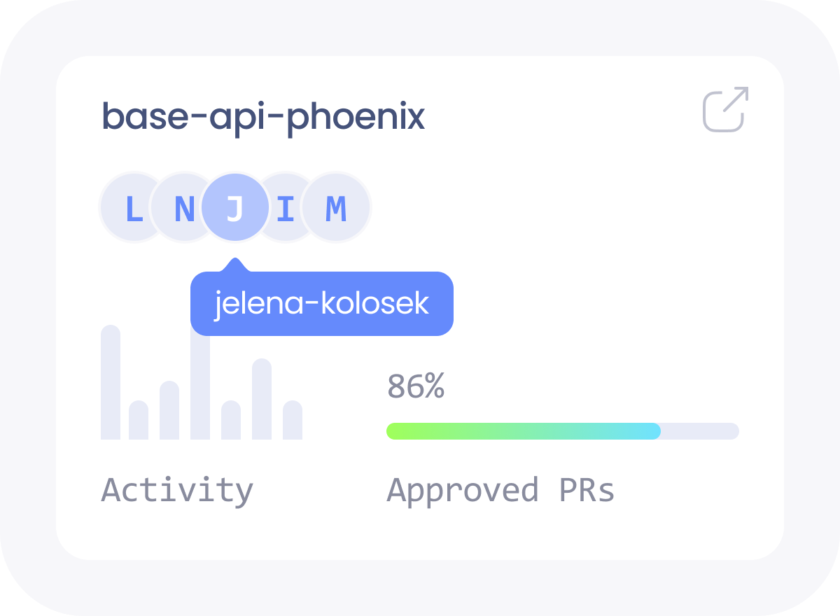
Task: Click the unfilled end of progress bar
Action: pyautogui.click(x=700, y=431)
